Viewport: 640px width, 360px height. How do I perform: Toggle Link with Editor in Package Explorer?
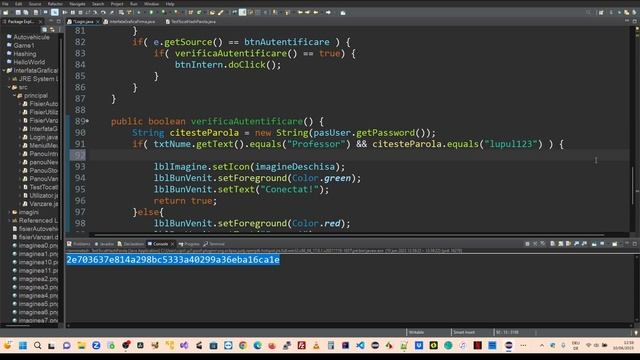point(52,29)
